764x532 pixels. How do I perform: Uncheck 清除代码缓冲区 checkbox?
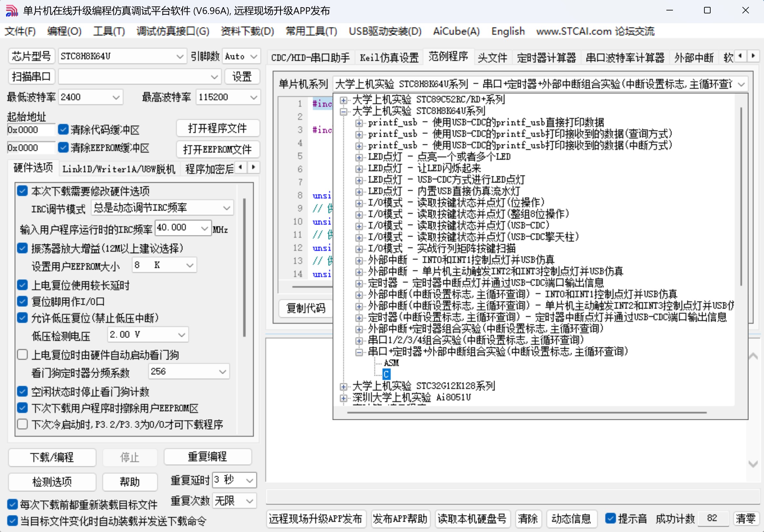click(x=63, y=129)
